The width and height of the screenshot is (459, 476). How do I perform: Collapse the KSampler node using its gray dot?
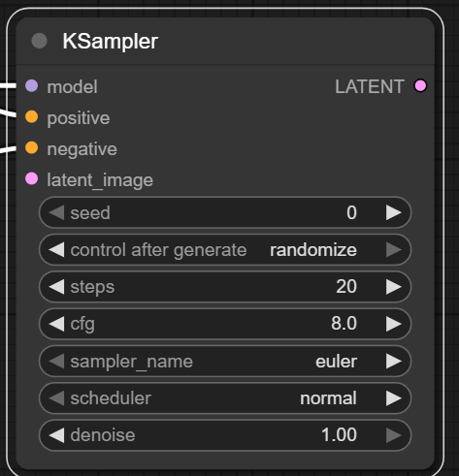[39, 41]
